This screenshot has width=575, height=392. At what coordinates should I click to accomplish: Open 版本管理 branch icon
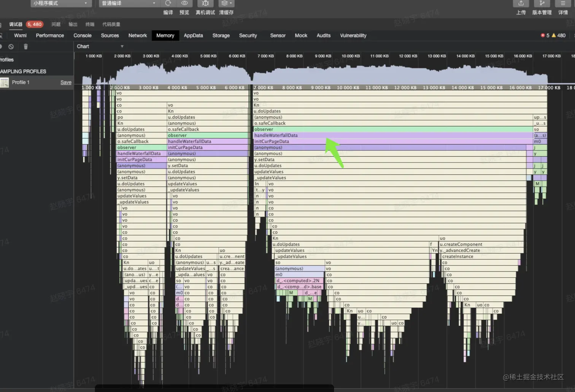point(542,3)
